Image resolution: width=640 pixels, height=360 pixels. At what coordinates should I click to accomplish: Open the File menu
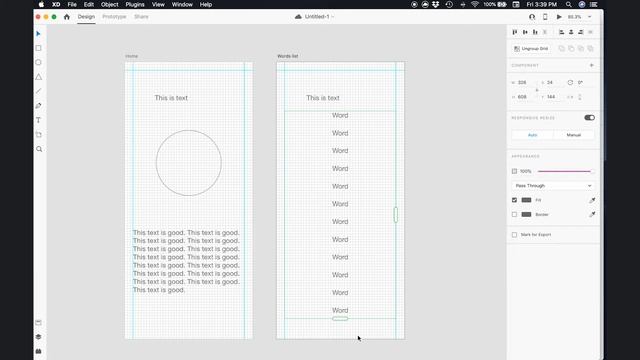(72, 4)
